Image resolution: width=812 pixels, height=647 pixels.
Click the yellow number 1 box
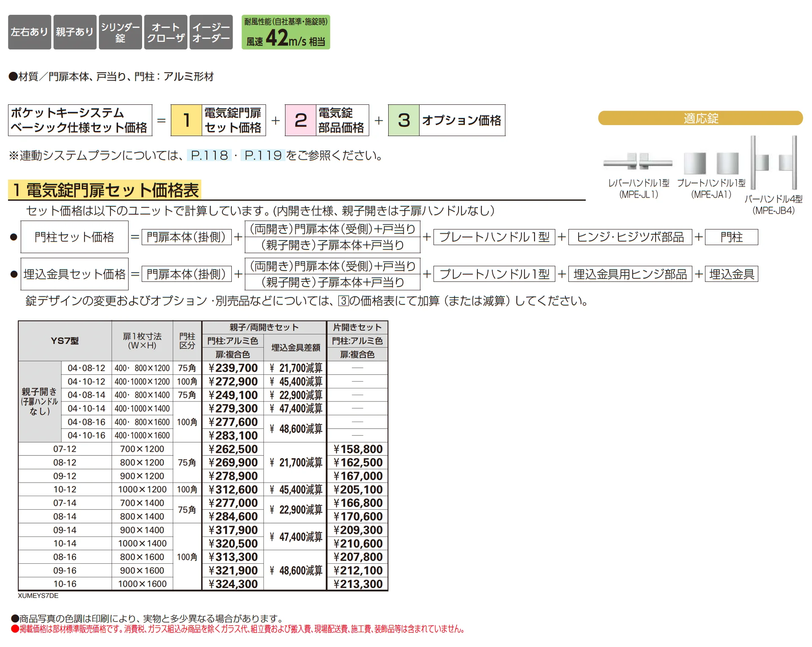pos(186,120)
